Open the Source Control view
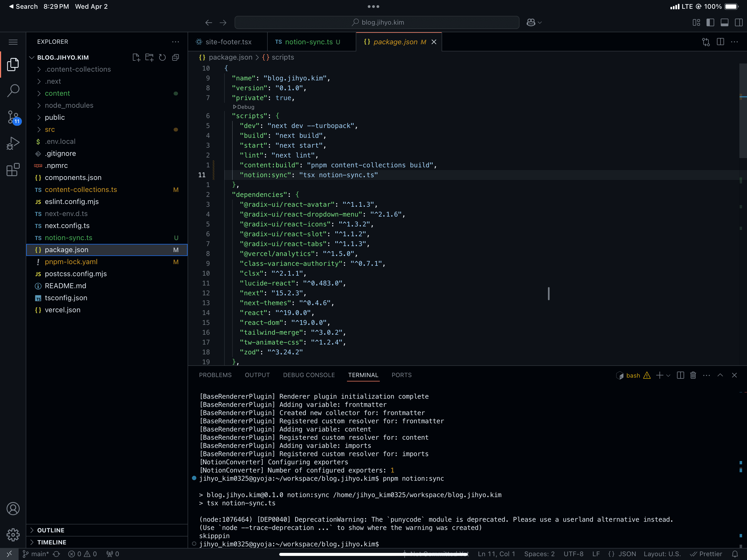 13,117
